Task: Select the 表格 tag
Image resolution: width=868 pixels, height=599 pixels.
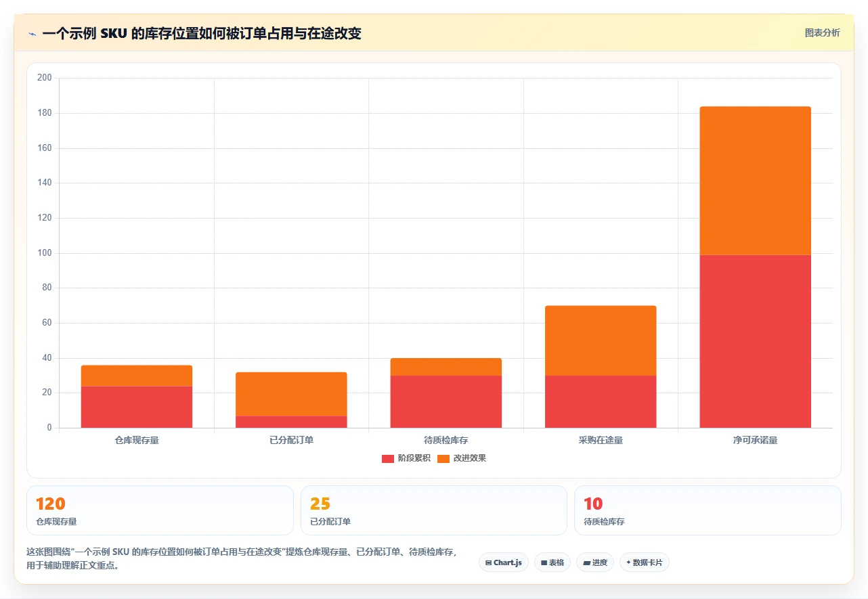Action: click(x=552, y=562)
